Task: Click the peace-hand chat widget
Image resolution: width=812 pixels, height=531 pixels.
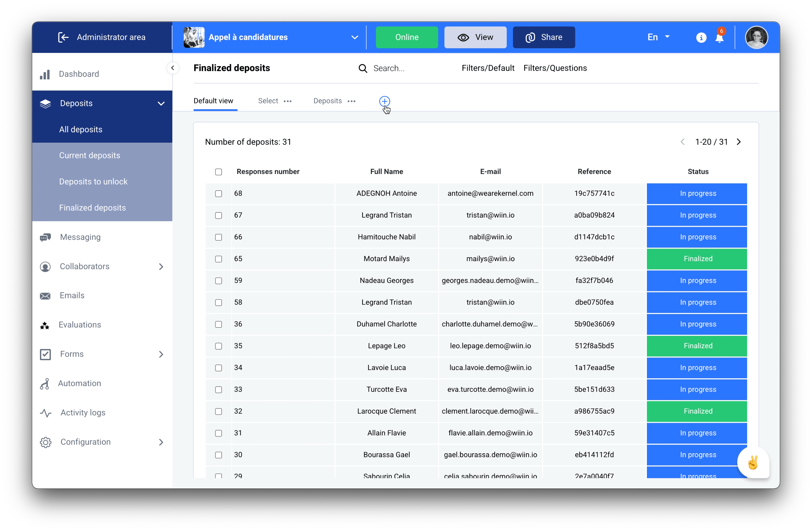Action: (753, 463)
